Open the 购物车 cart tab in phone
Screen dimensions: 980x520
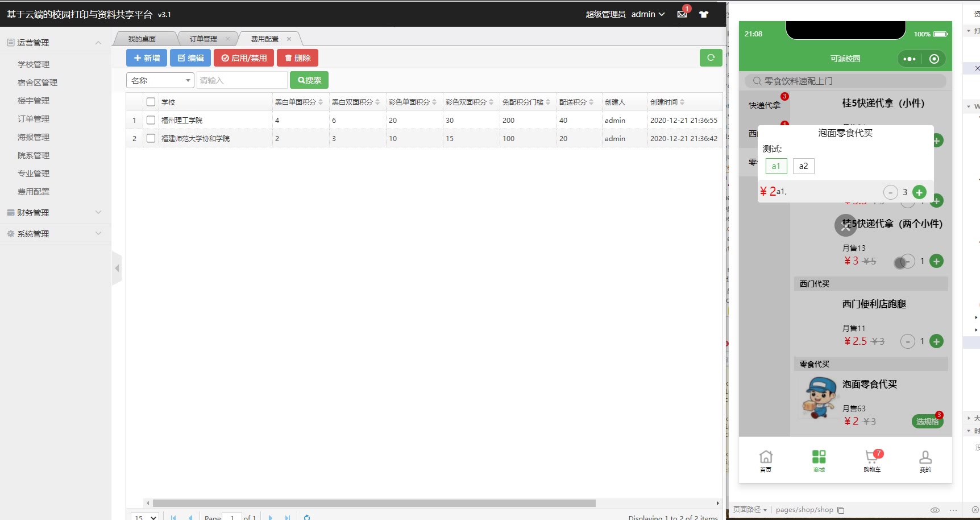[x=872, y=461]
